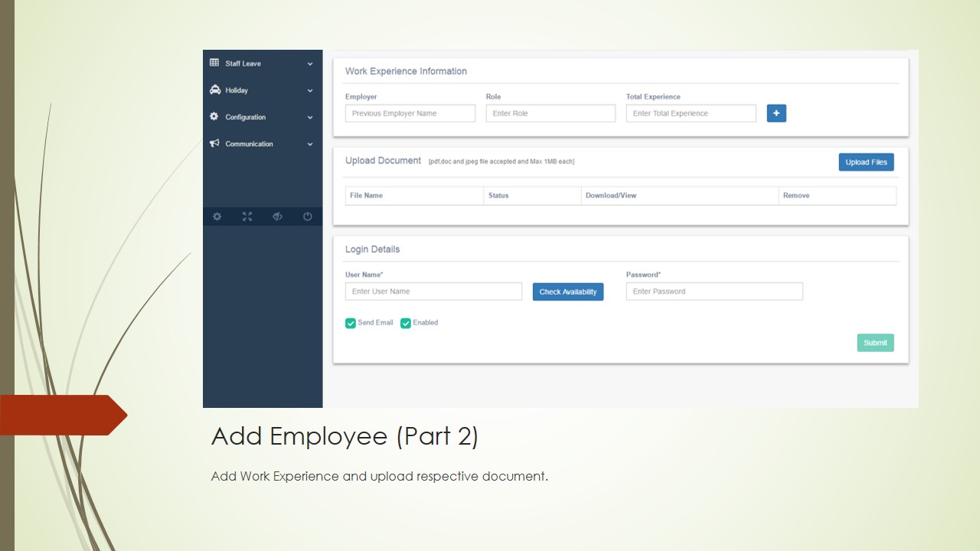This screenshot has width=980, height=551.
Task: Click the Check Availability button
Action: tap(568, 292)
